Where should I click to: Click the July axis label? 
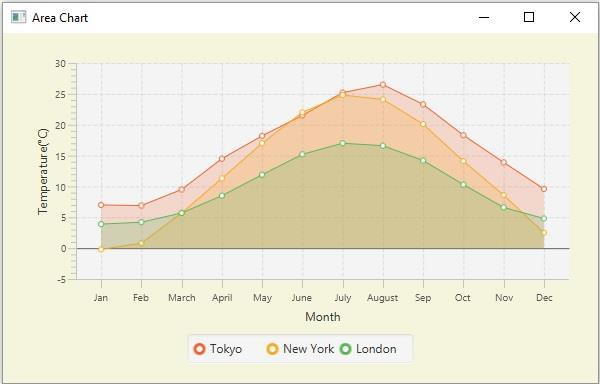click(342, 298)
